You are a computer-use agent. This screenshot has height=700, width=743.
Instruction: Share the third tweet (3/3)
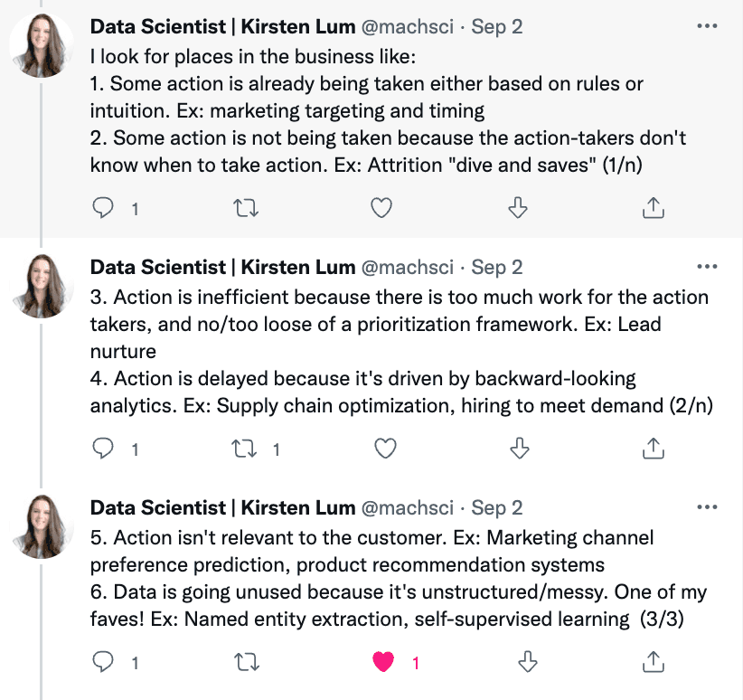point(652,663)
